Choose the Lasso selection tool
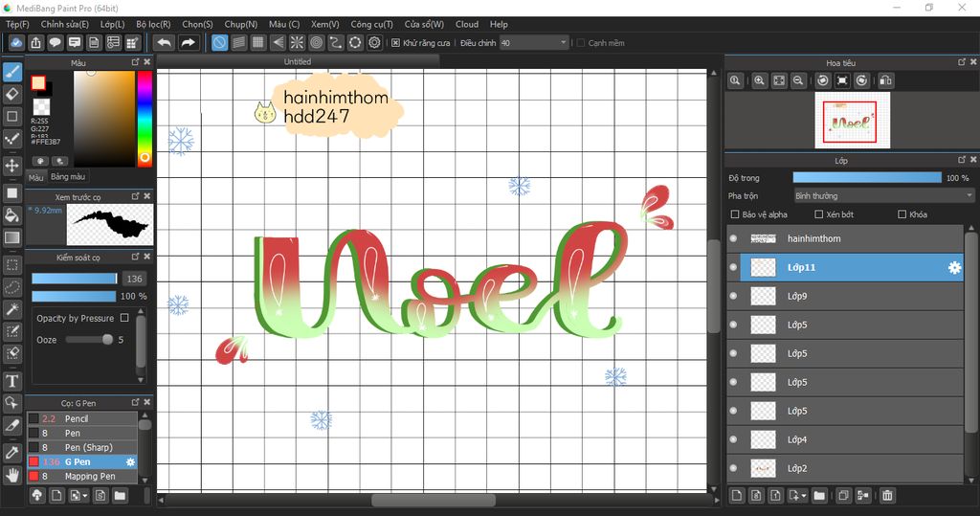980x516 pixels. pyautogui.click(x=11, y=287)
